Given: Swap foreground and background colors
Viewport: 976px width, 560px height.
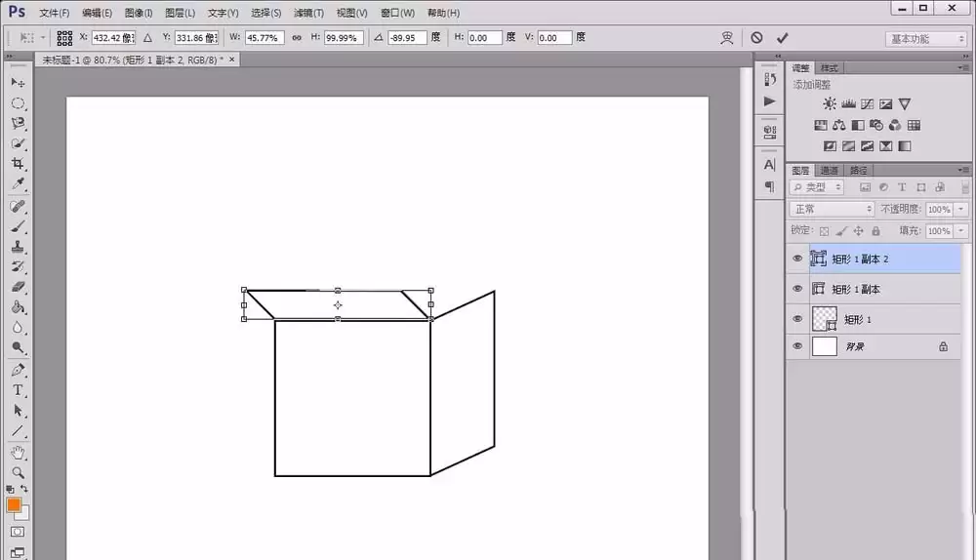Looking at the screenshot, I should point(24,489).
